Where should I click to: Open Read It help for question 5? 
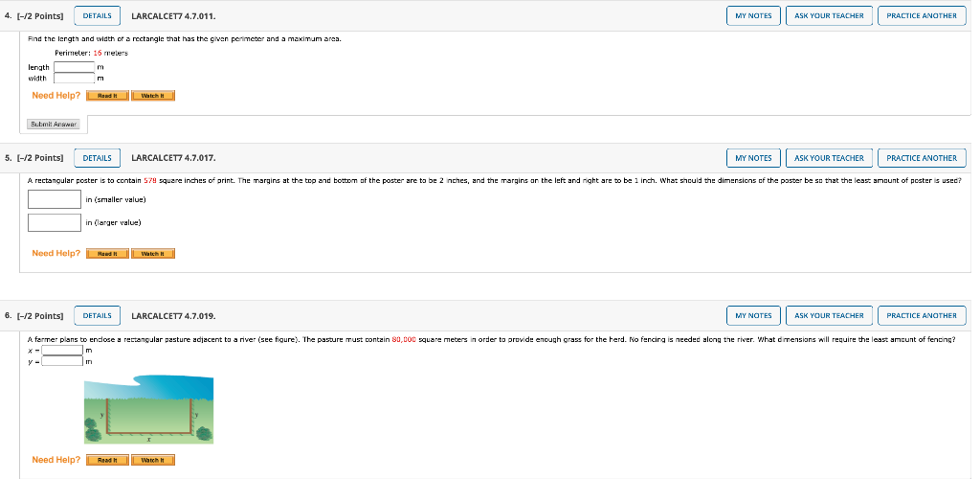coord(107,253)
